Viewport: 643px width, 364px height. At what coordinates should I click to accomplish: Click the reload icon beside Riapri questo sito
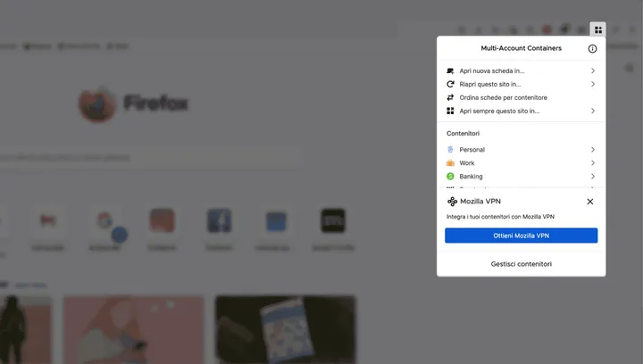pos(450,84)
